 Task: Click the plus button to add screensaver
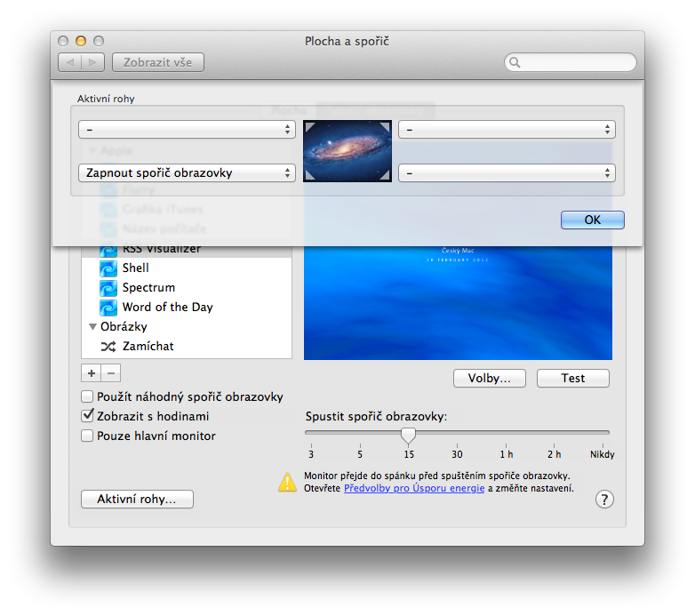(x=91, y=373)
